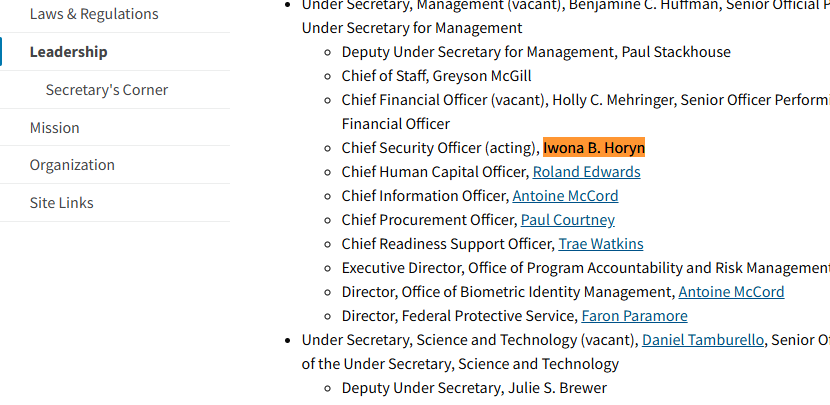Screen dimensions: 830x405
Task: Go to Secretary's Corner sub-page
Action: [106, 90]
